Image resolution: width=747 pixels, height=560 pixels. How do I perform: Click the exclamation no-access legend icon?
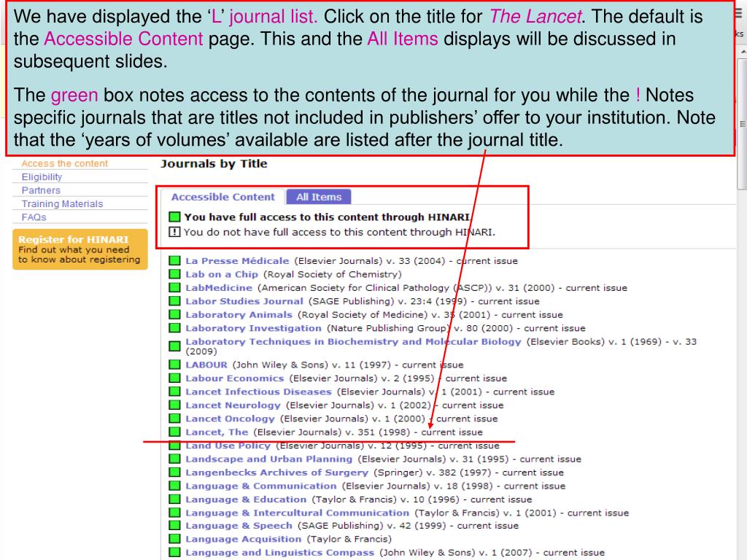(174, 232)
